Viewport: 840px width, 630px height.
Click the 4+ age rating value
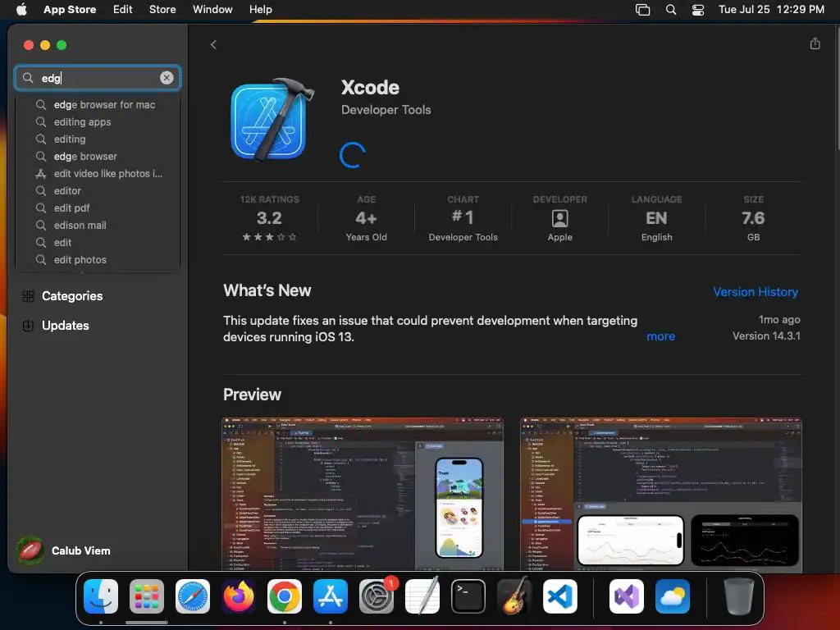click(x=366, y=218)
